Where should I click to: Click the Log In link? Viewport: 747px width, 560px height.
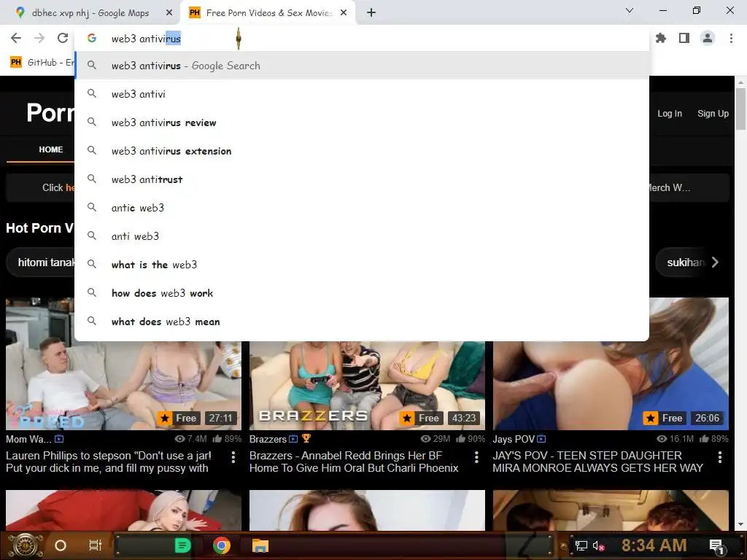tap(670, 113)
